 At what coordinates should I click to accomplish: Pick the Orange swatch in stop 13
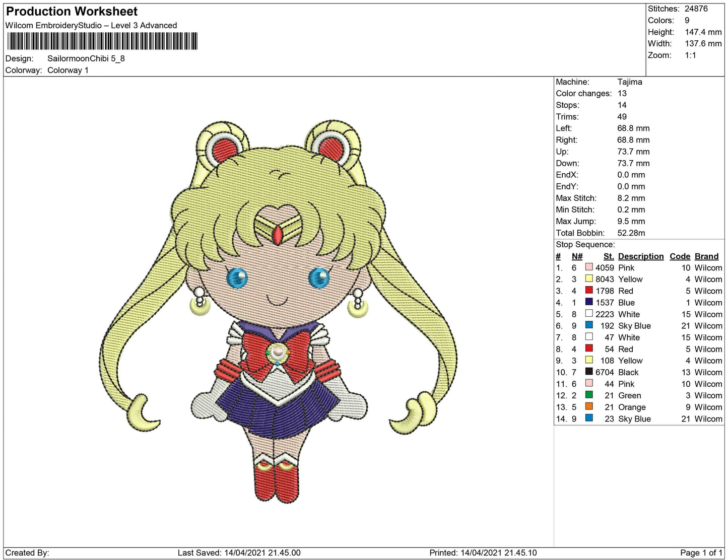(x=589, y=406)
